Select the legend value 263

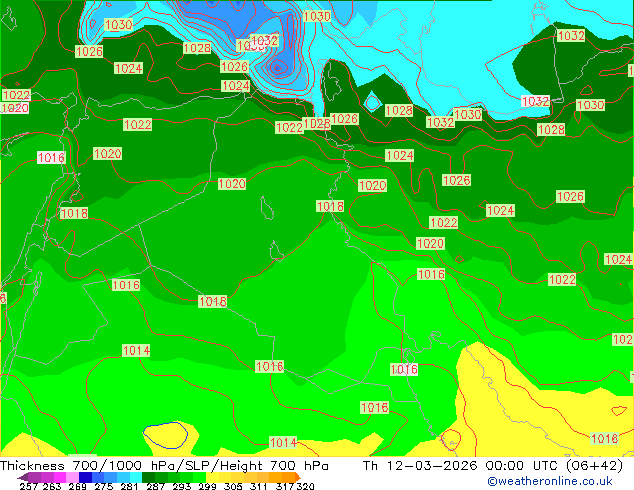52,486
